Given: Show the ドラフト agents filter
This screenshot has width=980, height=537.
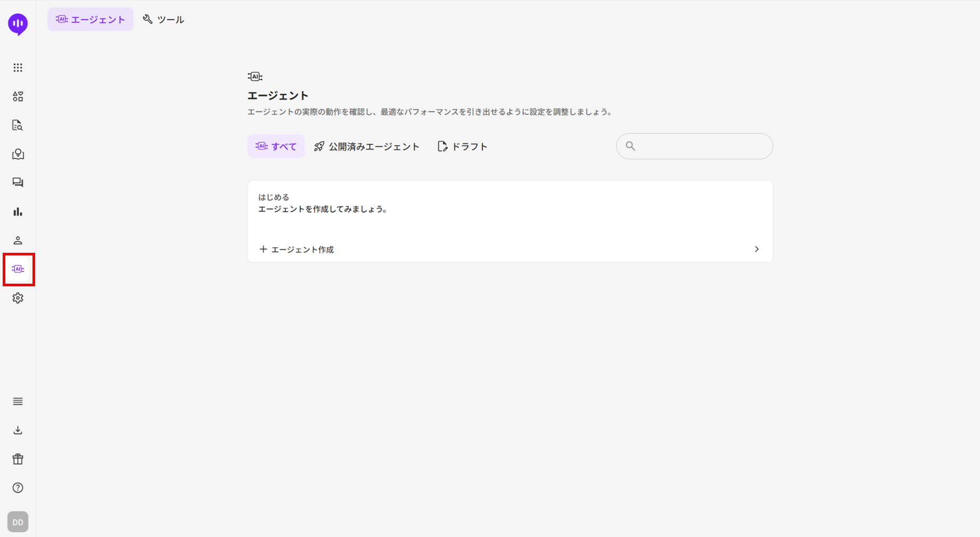Looking at the screenshot, I should tap(462, 146).
